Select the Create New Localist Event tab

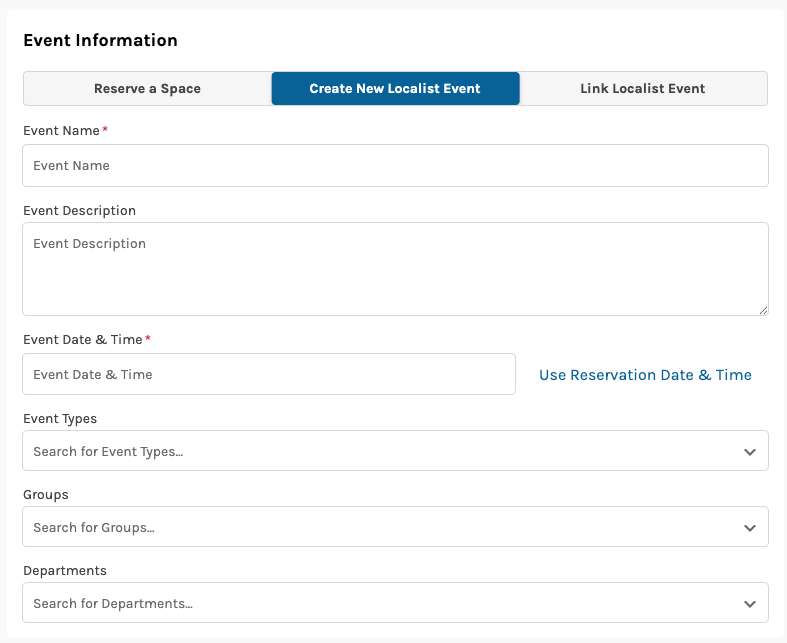click(395, 89)
